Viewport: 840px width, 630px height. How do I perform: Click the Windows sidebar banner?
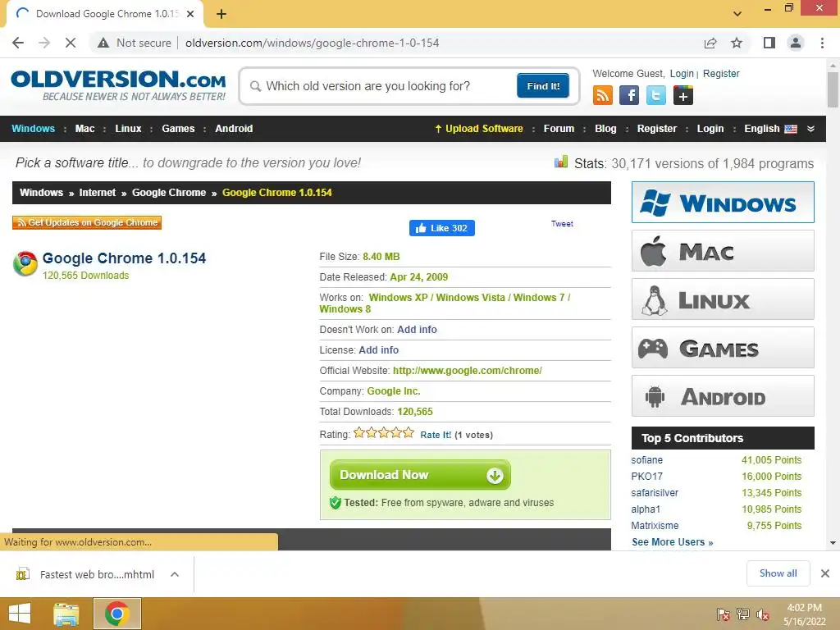pos(723,203)
